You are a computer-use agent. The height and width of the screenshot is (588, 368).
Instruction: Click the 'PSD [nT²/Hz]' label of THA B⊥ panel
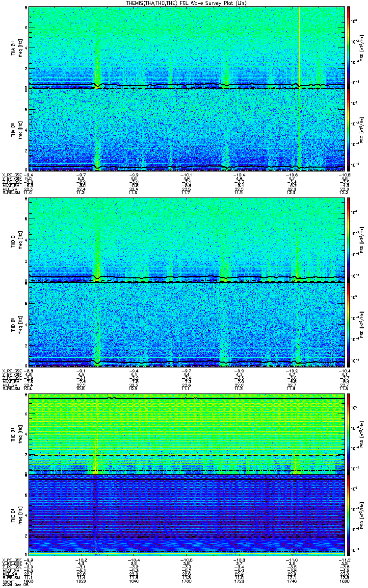click(x=362, y=48)
